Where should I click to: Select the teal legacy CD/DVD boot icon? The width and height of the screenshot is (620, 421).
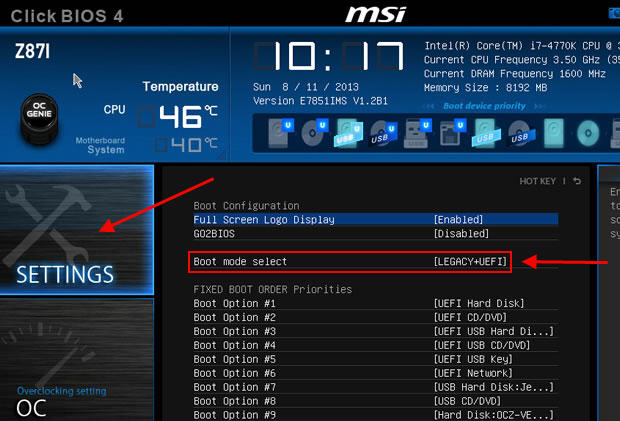pos(588,133)
